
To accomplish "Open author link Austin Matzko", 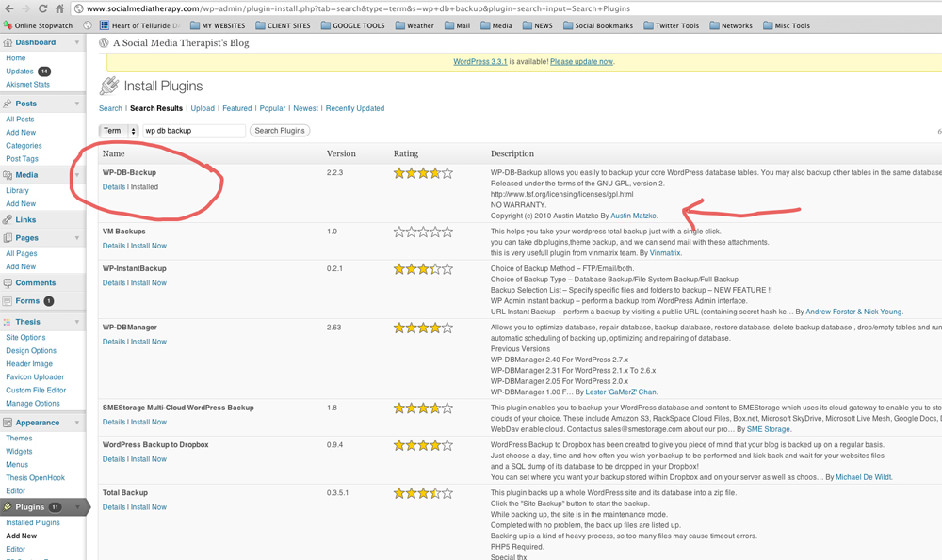I will pyautogui.click(x=634, y=216).
